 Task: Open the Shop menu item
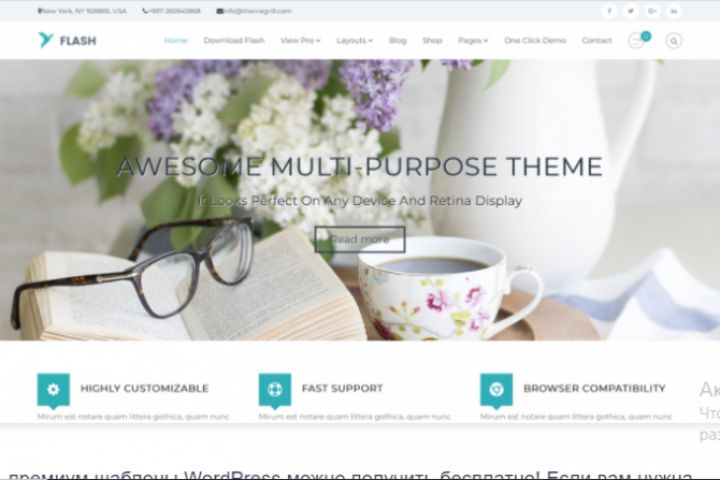click(x=432, y=40)
